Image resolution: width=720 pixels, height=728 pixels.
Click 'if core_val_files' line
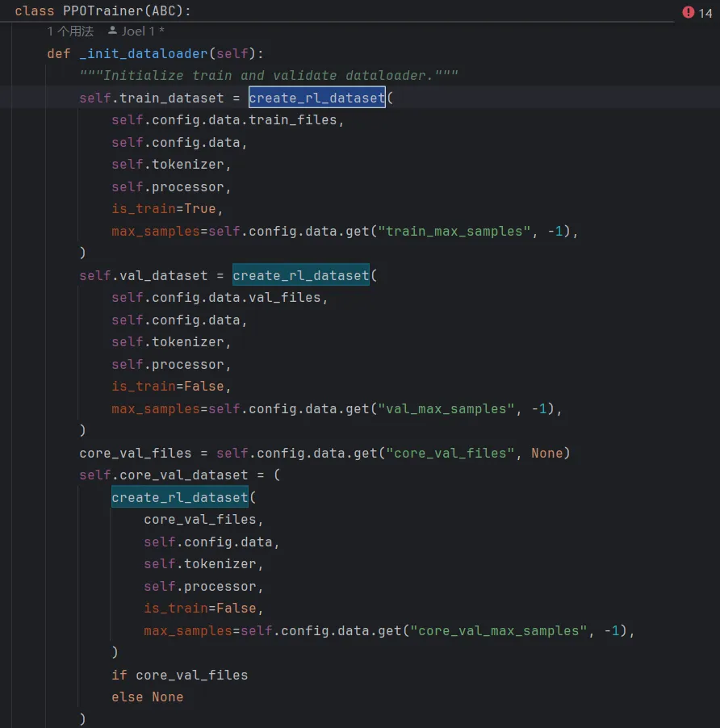[180, 675]
